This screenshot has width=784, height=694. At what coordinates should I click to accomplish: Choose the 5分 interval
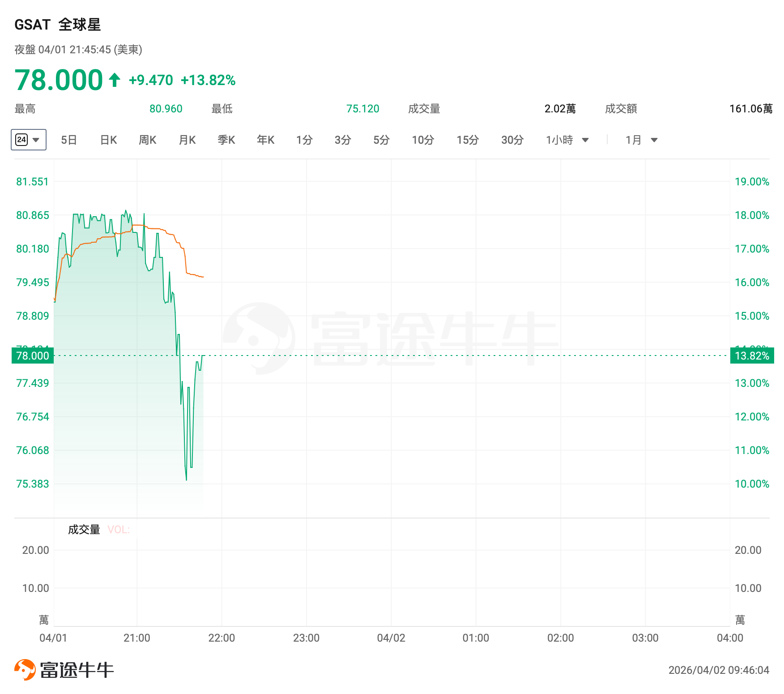tap(381, 140)
